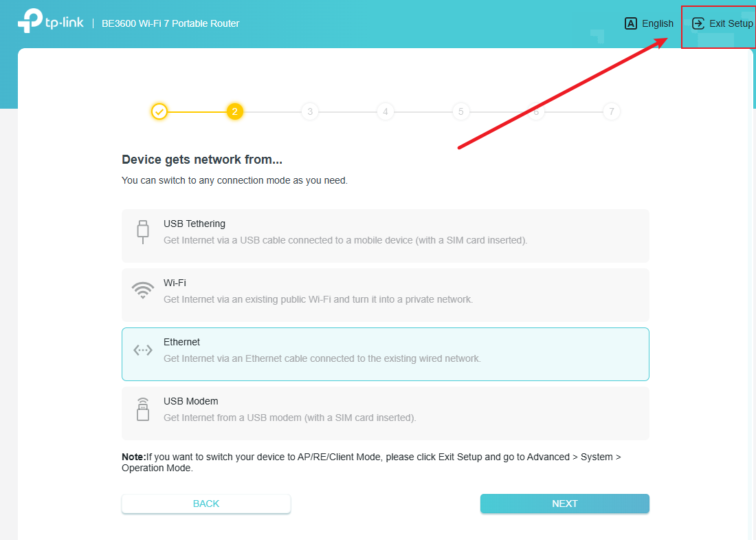The width and height of the screenshot is (756, 540).
Task: Choose the USB Modem connection mode
Action: 385,413
